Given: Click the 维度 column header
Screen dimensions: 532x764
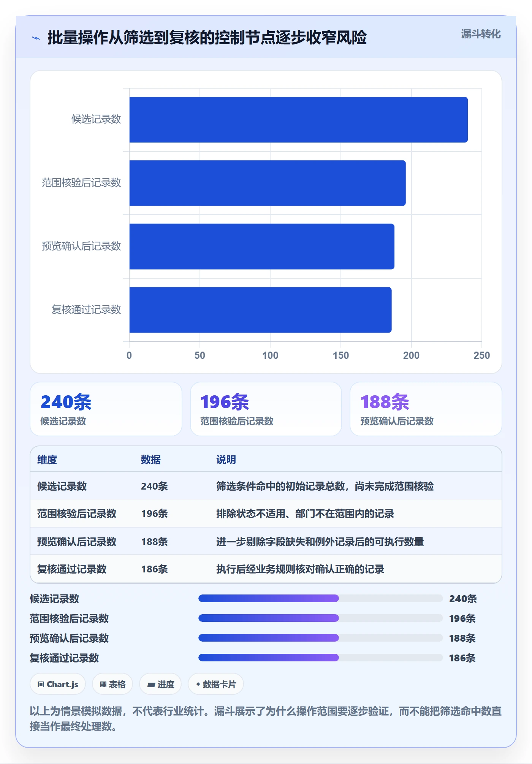Looking at the screenshot, I should click(47, 460).
